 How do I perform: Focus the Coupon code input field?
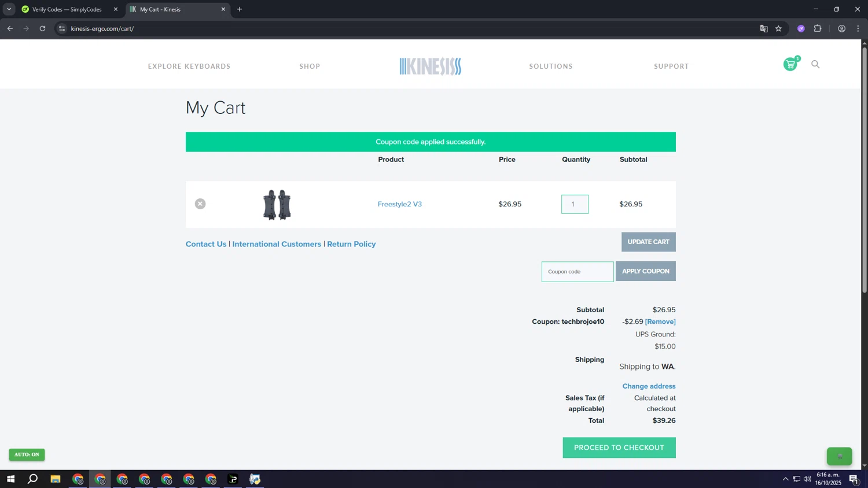click(578, 271)
